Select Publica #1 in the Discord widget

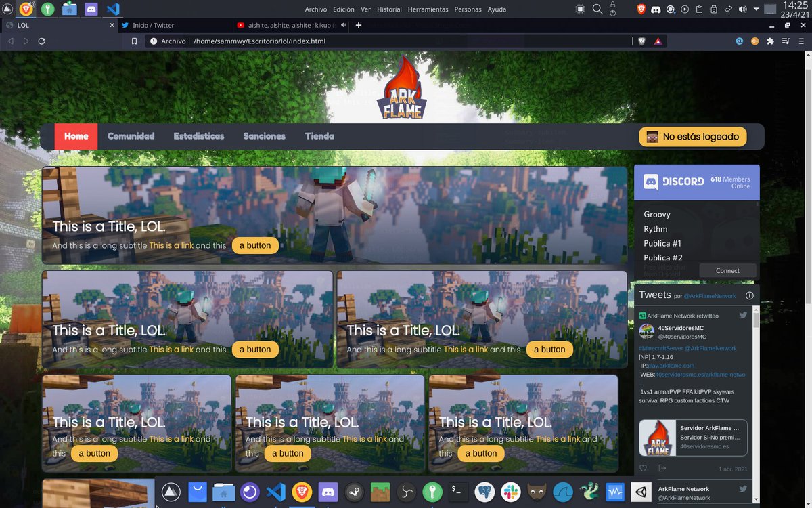[x=662, y=243]
